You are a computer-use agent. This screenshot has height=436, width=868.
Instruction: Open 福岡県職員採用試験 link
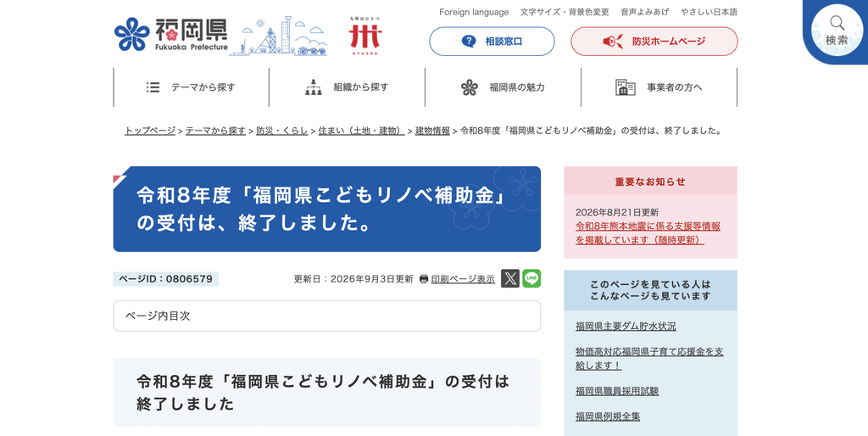(x=617, y=391)
